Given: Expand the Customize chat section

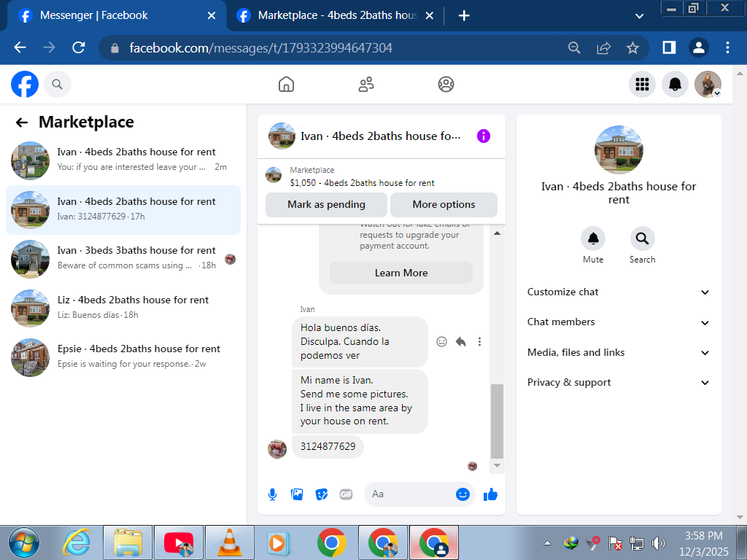Looking at the screenshot, I should click(619, 292).
